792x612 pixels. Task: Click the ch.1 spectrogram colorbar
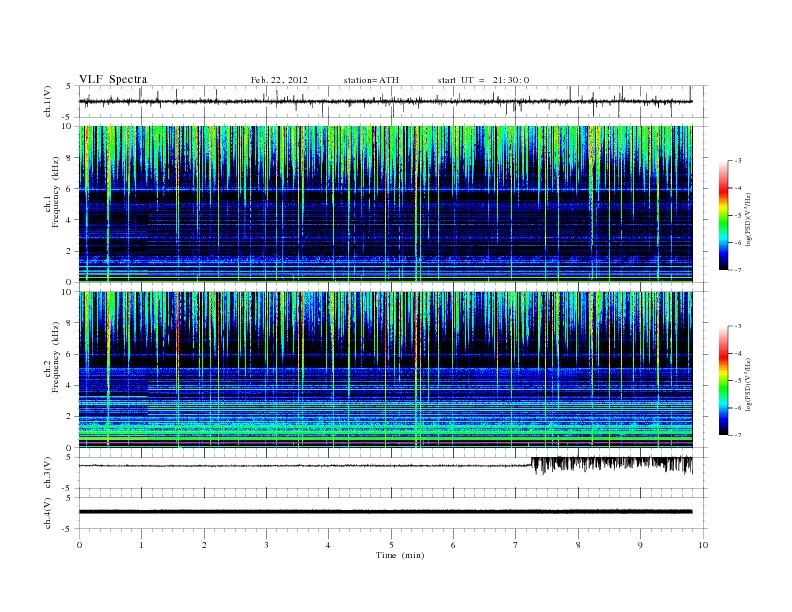724,215
